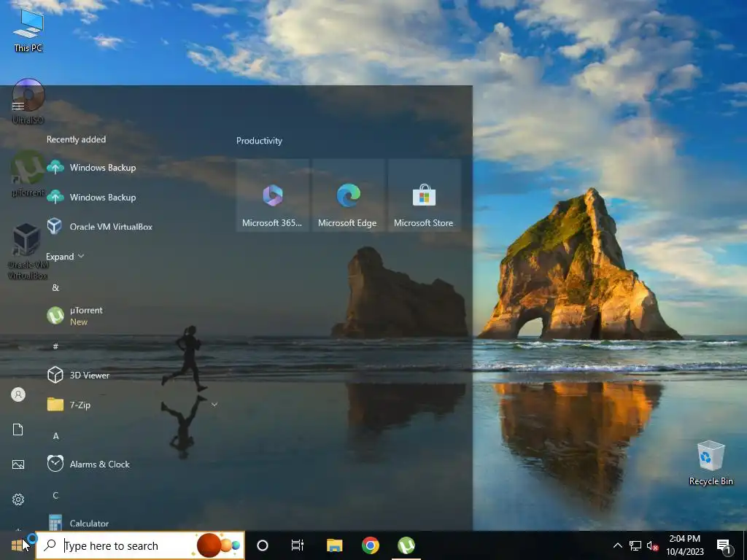747x560 pixels.
Task: Launch the Microsoft Edge tile
Action: pyautogui.click(x=348, y=195)
